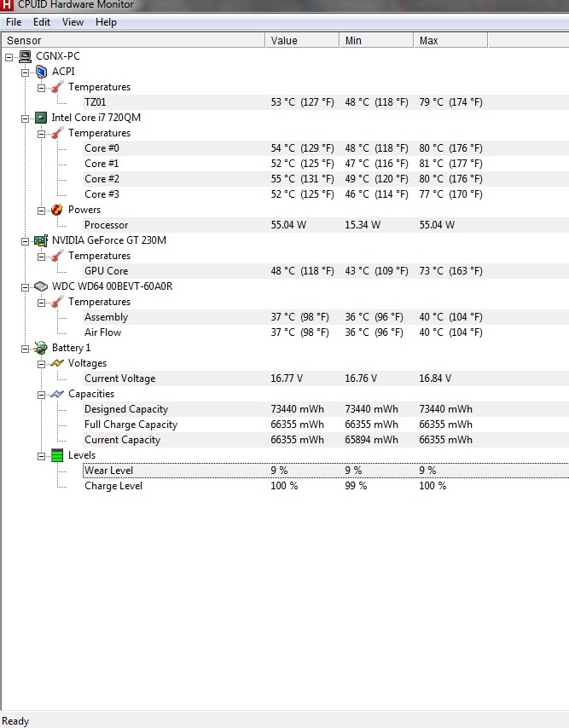Click the Battery 1 icon
This screenshot has width=569, height=728.
coord(40,348)
